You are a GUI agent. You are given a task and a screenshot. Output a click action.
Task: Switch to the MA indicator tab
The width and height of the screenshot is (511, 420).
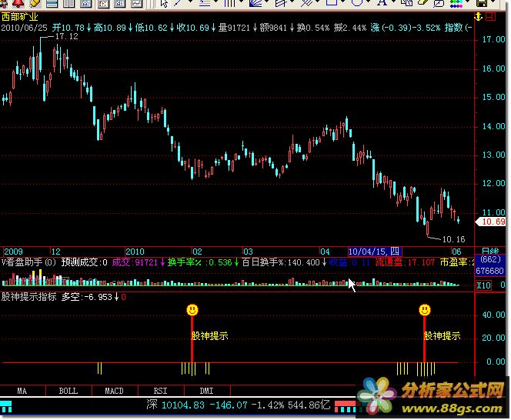click(x=22, y=391)
